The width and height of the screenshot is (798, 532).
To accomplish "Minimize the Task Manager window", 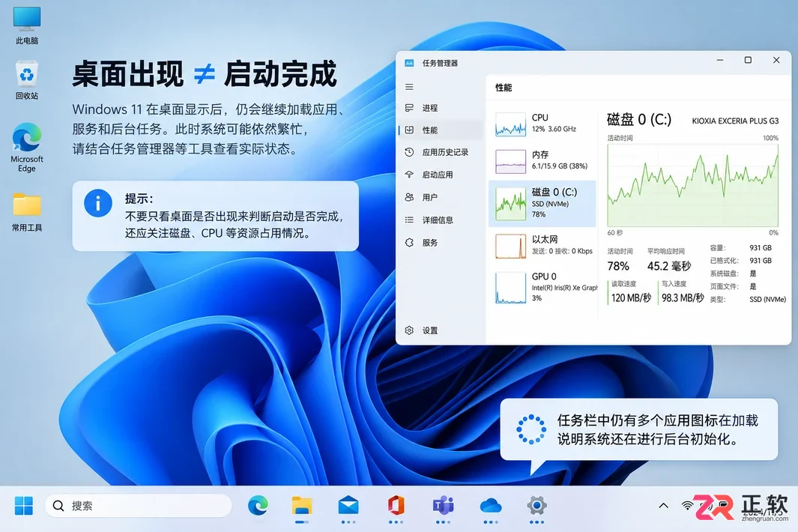I will 719,60.
